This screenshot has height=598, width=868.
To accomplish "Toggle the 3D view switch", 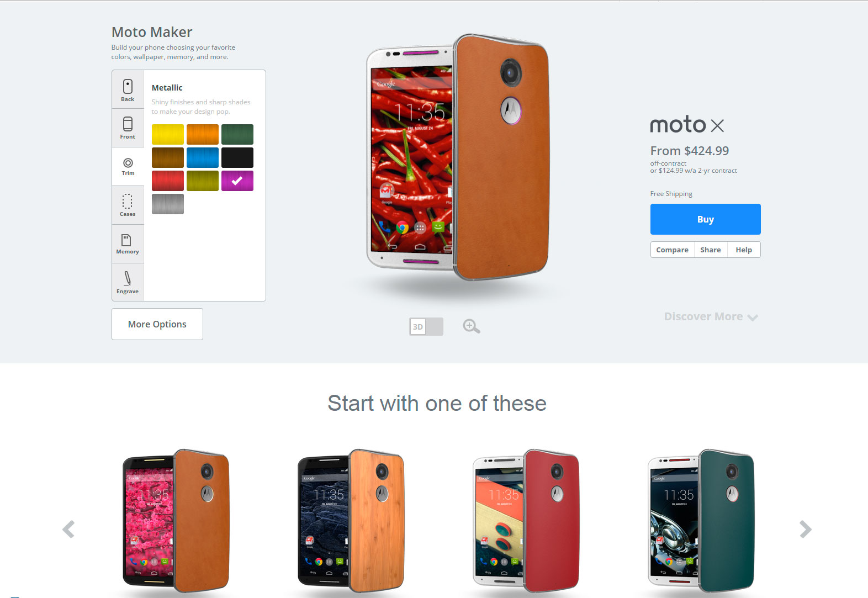I will [x=426, y=326].
